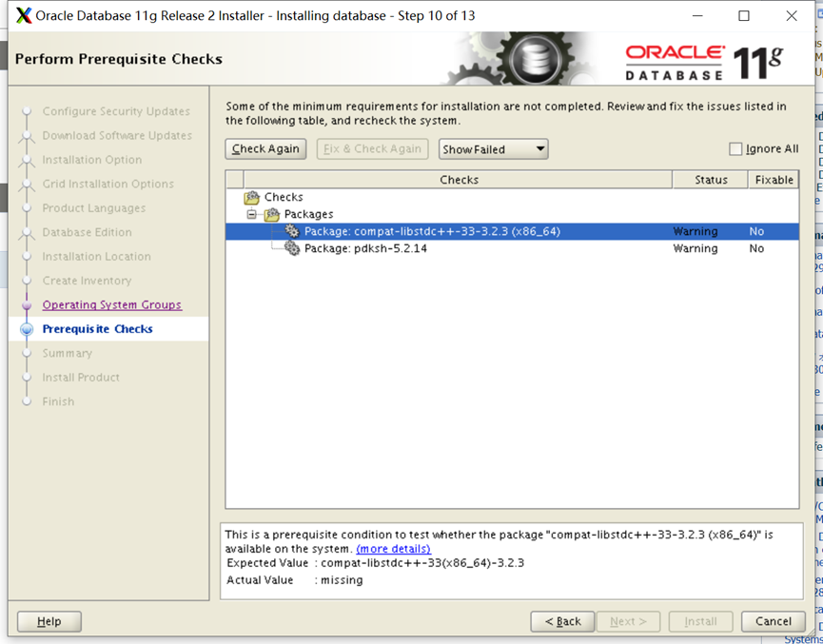Click the Operating System Groups step marker

point(27,304)
